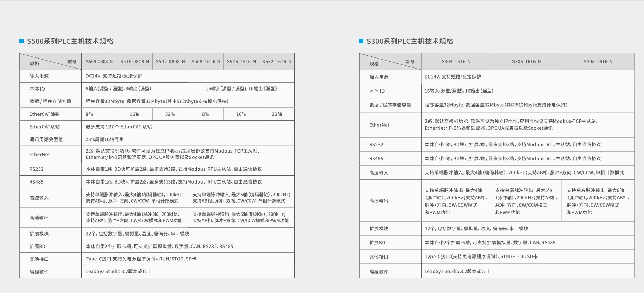Click the S500 table 编程软件 row label
The width and height of the screenshot is (644, 293).
(x=39, y=272)
